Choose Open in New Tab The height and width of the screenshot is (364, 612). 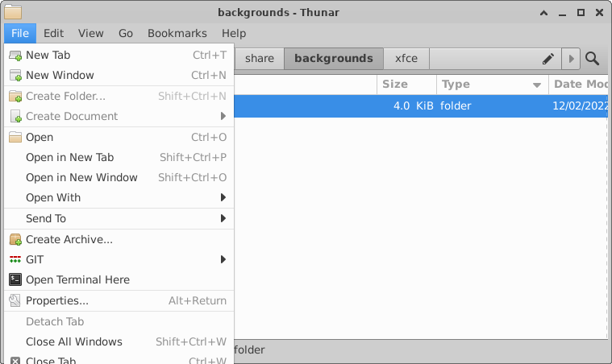tap(119, 158)
